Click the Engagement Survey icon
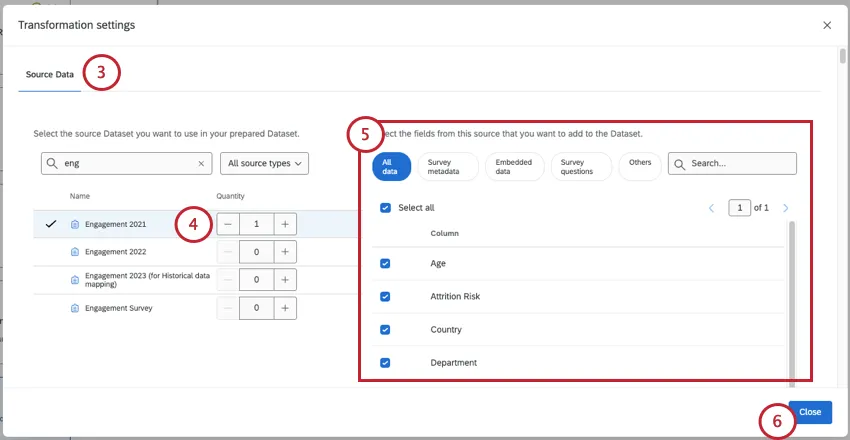The height and width of the screenshot is (440, 850). (x=75, y=308)
